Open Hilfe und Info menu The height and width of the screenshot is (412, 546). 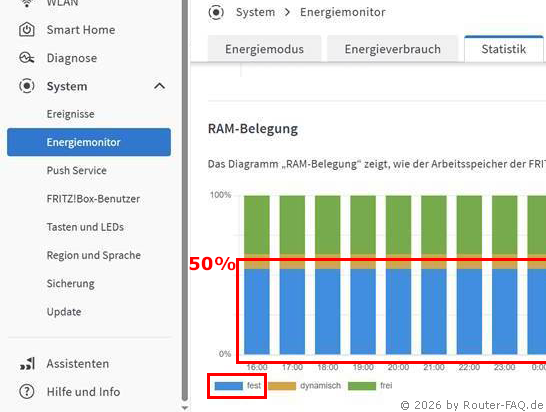83,392
